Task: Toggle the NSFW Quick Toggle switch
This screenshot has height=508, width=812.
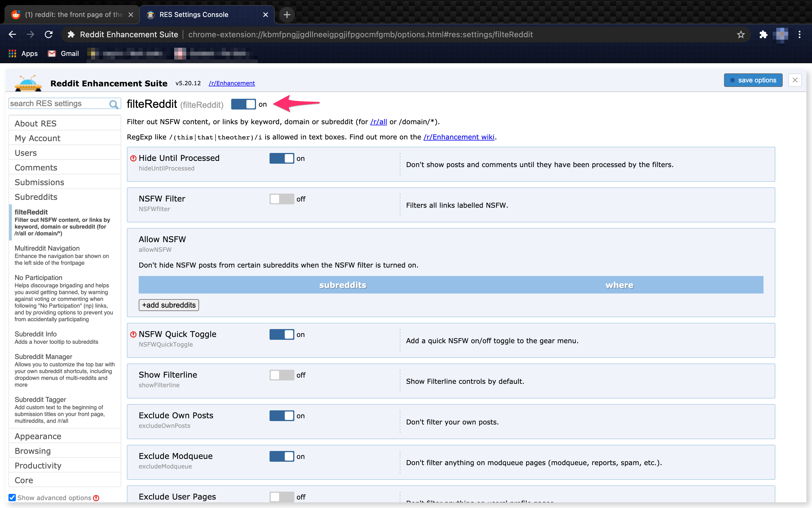Action: pyautogui.click(x=282, y=334)
